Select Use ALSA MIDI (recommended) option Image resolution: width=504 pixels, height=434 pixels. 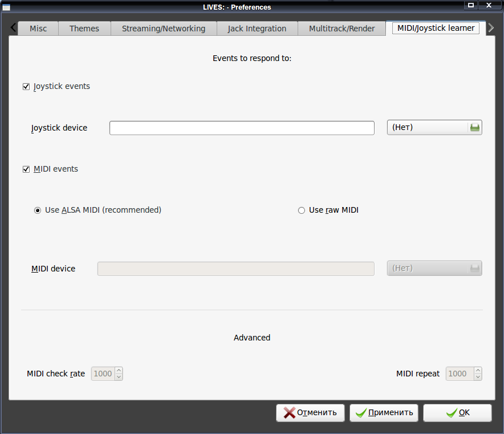tap(38, 210)
